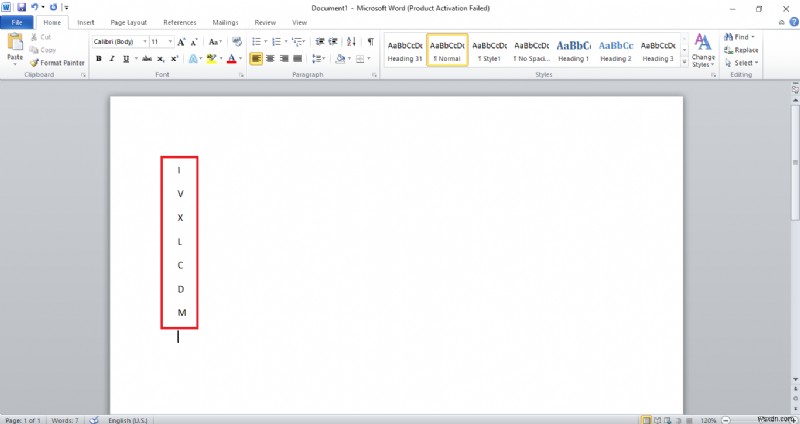The image size is (800, 424).
Task: Apply the No Spacing style
Action: pos(531,50)
